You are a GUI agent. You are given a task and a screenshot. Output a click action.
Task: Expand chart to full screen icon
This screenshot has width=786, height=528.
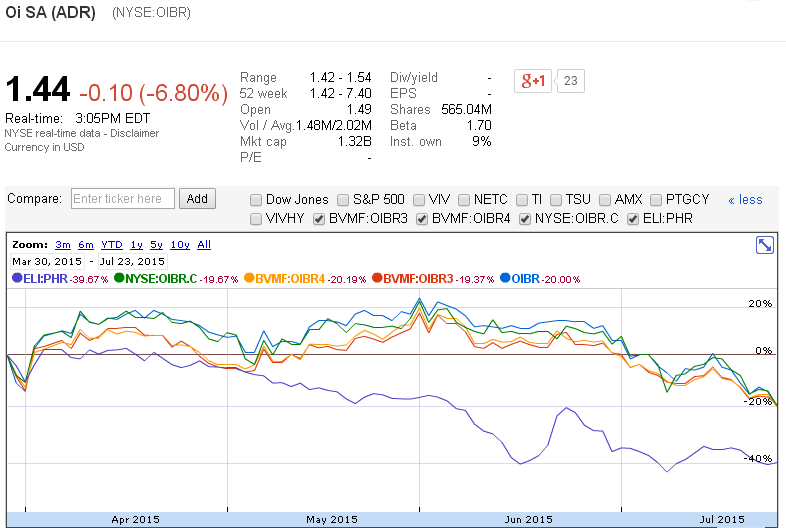point(764,245)
